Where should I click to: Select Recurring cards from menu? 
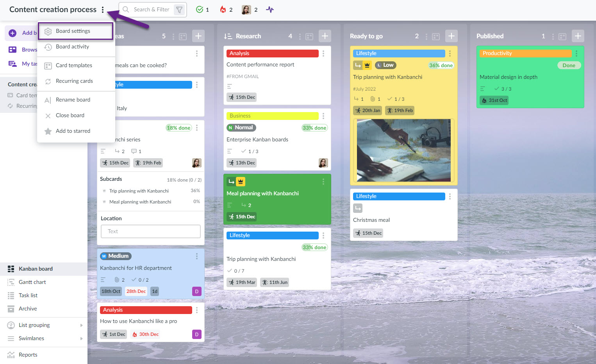[x=76, y=81]
